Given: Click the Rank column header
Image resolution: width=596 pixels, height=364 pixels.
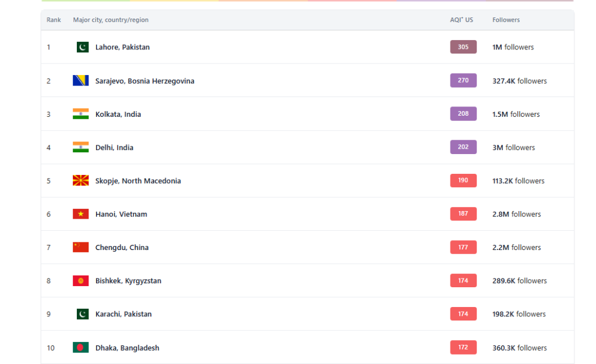Looking at the screenshot, I should pos(54,20).
